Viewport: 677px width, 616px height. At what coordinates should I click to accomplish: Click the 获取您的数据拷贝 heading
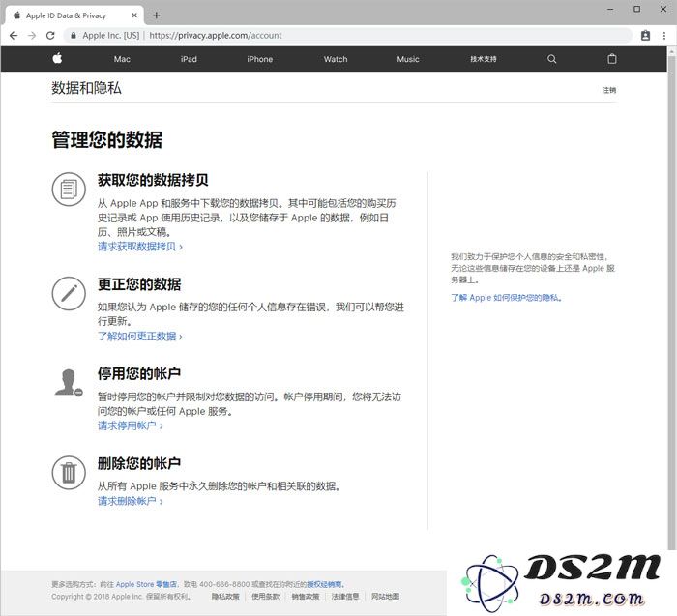[x=153, y=180]
